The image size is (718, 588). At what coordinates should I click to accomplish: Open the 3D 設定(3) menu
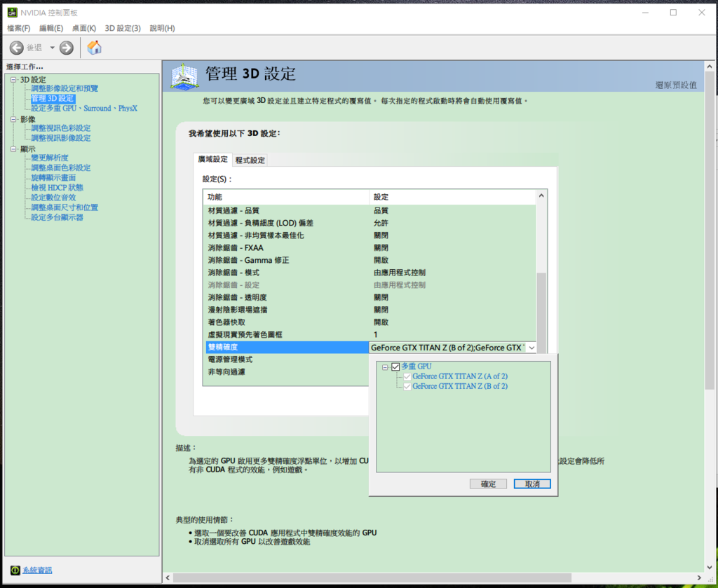pos(123,28)
